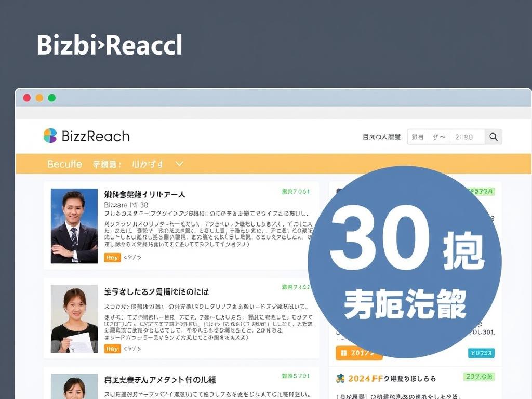The image size is (532, 399).
Task: Open the photo of the man in suit
Action: [x=74, y=226]
